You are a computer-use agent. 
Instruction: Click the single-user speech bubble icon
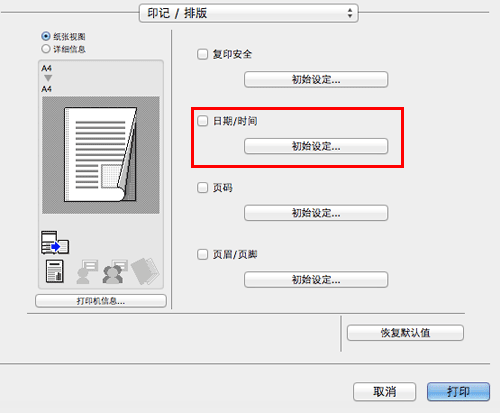tap(87, 272)
